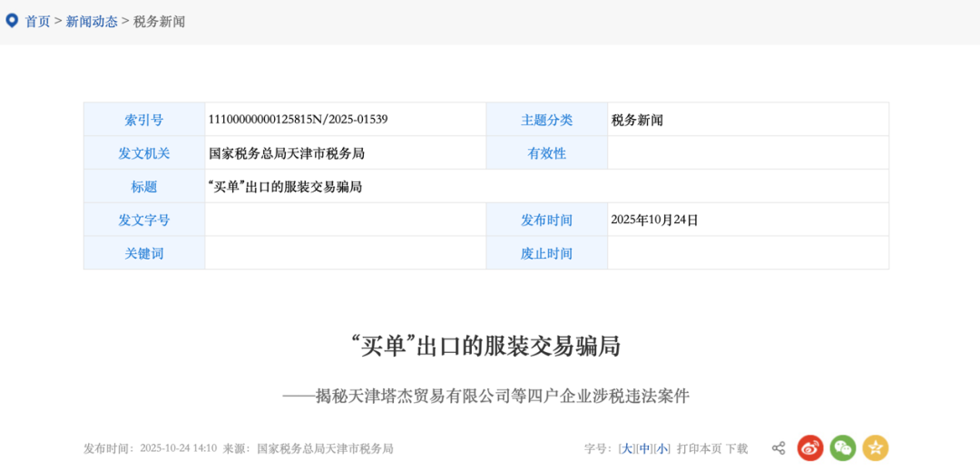Click the source text beside 来源
The width and height of the screenshot is (980, 471).
click(325, 448)
